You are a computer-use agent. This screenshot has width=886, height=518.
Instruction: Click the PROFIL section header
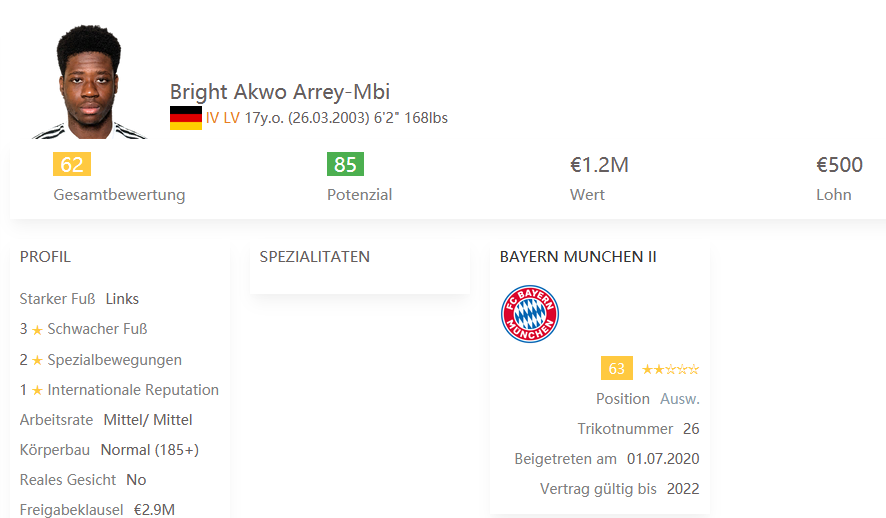(45, 257)
